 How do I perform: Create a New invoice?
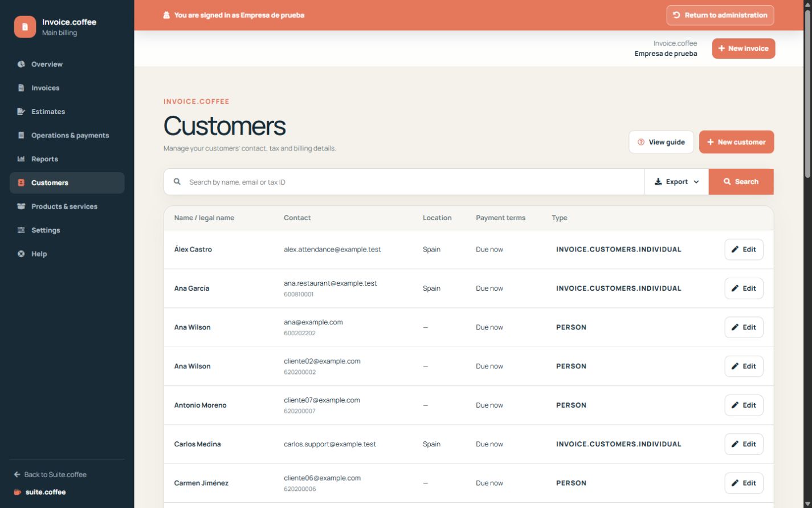(744, 48)
